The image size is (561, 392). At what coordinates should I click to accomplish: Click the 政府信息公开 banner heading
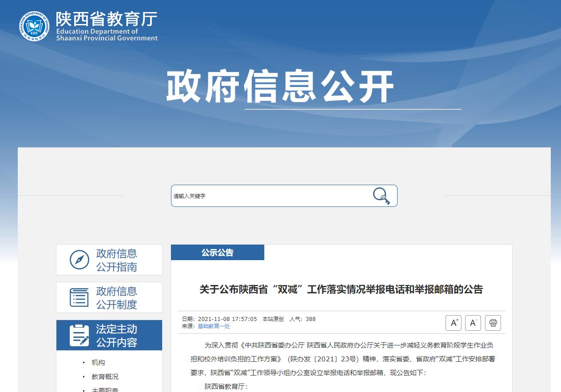click(280, 86)
